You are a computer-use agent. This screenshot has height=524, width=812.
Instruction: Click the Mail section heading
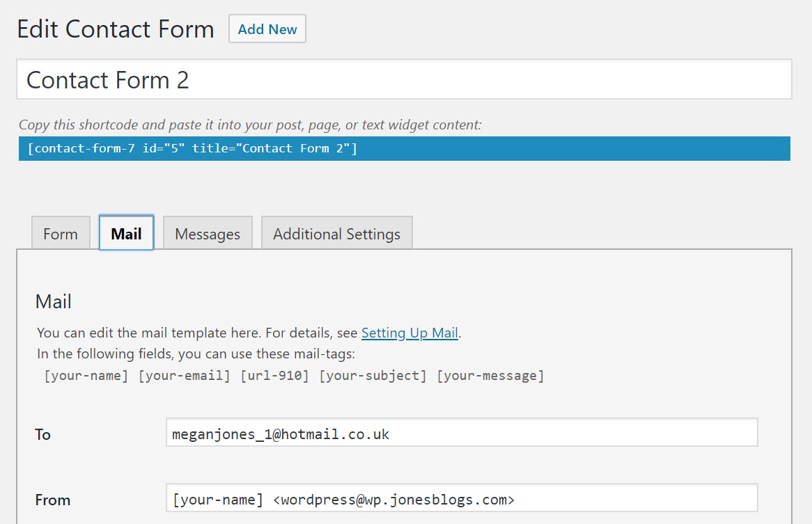(54, 301)
